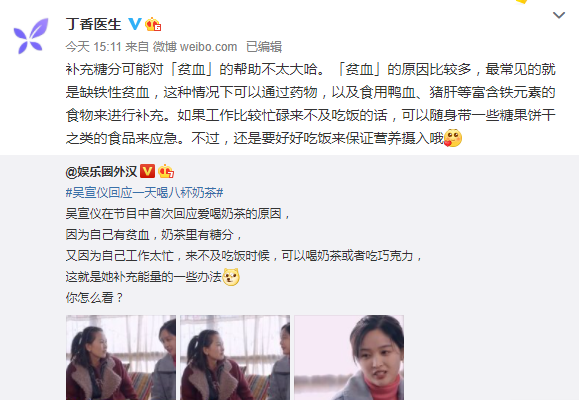Expand the post options chevron menu
579x400 pixels.
559,15
